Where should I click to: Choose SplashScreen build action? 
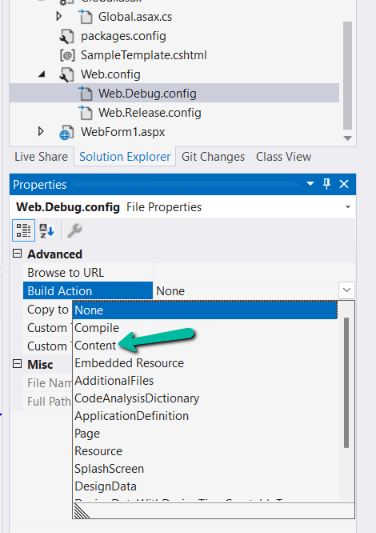coord(205,469)
